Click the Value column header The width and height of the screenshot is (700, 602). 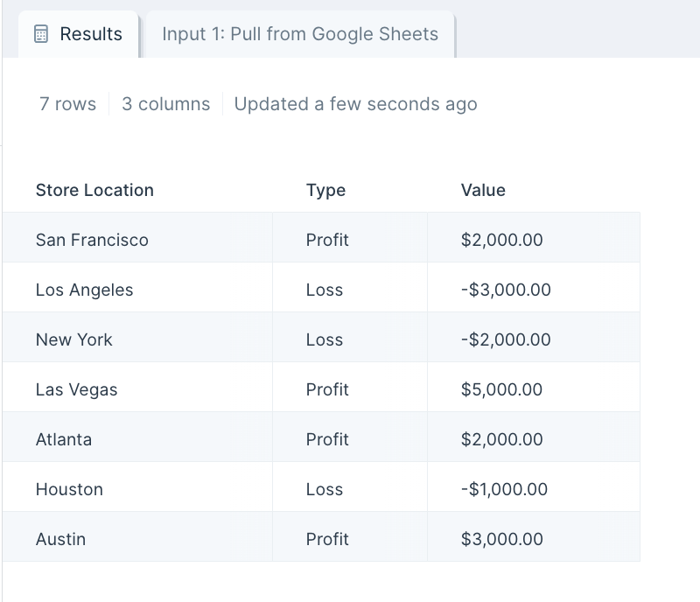[x=483, y=190]
